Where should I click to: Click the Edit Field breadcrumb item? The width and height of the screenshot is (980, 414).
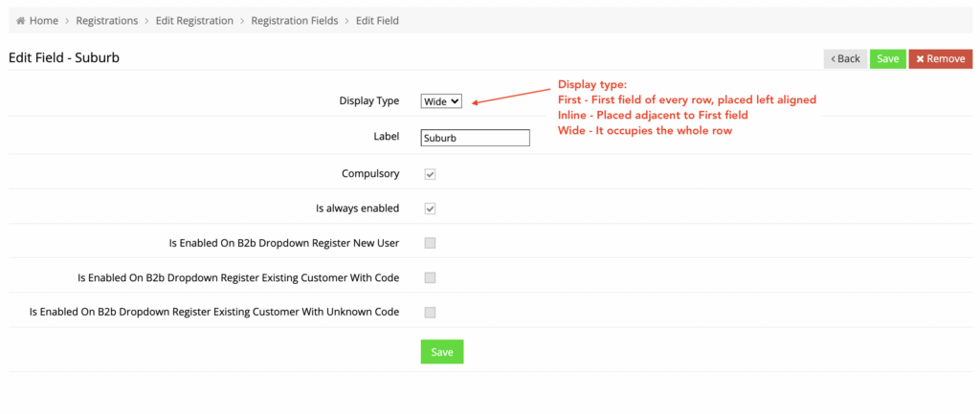(x=377, y=21)
